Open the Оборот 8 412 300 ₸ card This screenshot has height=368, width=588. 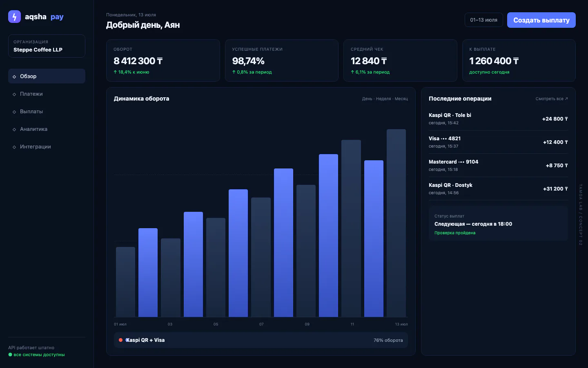pyautogui.click(x=163, y=61)
